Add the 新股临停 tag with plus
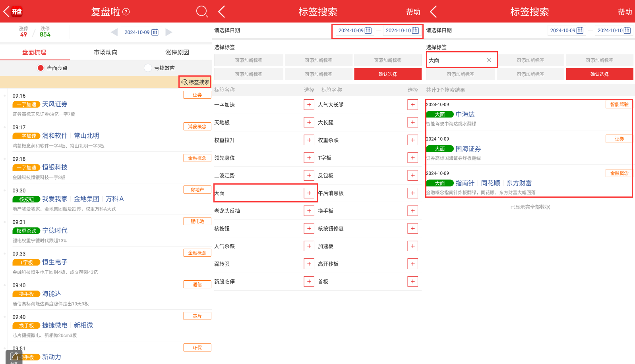635x364 pixels. [309, 281]
